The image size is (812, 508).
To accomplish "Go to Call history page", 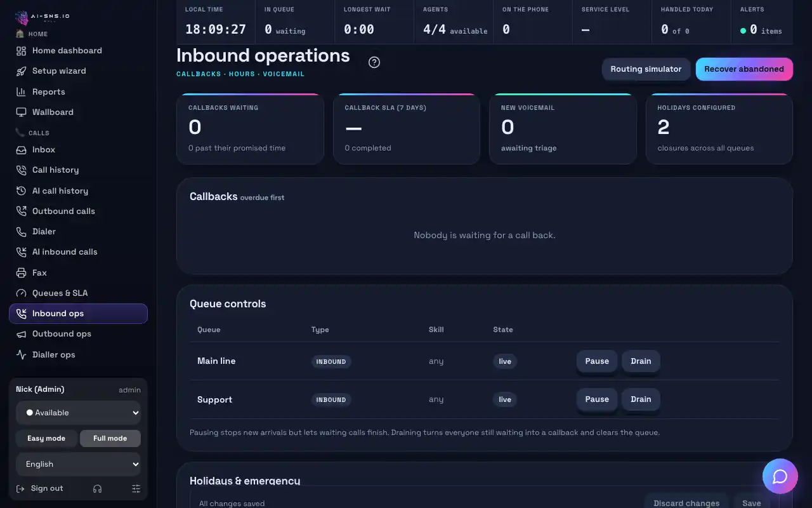I will pyautogui.click(x=78, y=170).
